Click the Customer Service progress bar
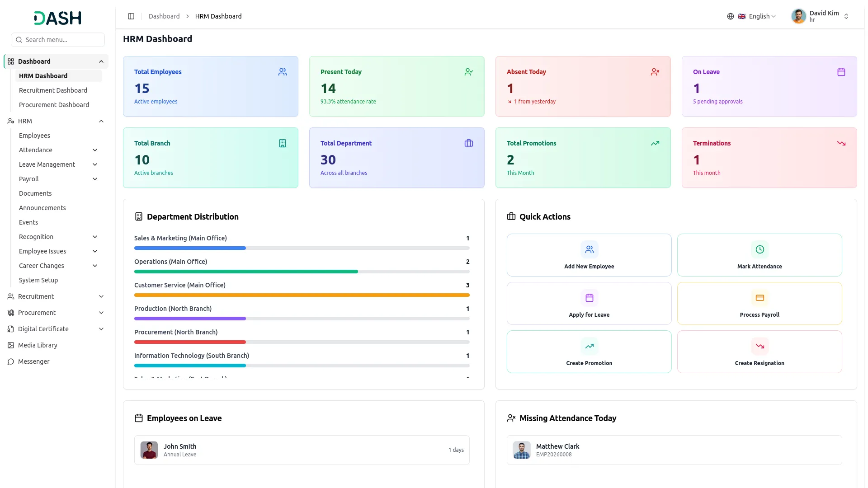868x488 pixels. 302,295
